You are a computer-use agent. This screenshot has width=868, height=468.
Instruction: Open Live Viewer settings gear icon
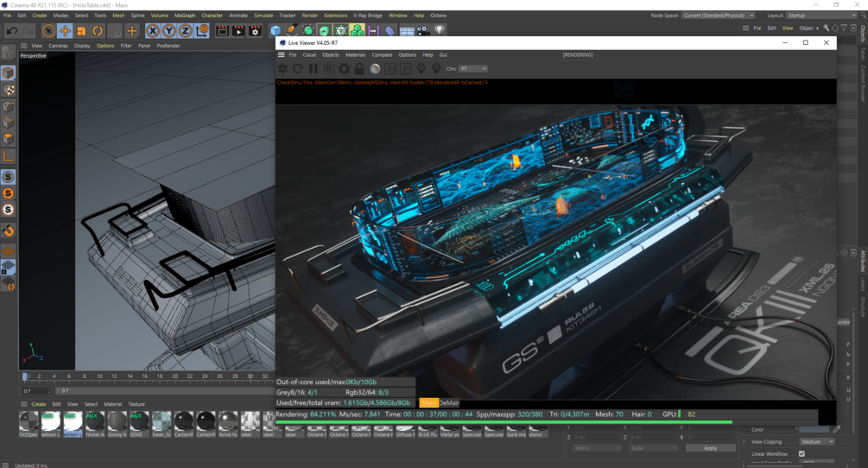[344, 68]
